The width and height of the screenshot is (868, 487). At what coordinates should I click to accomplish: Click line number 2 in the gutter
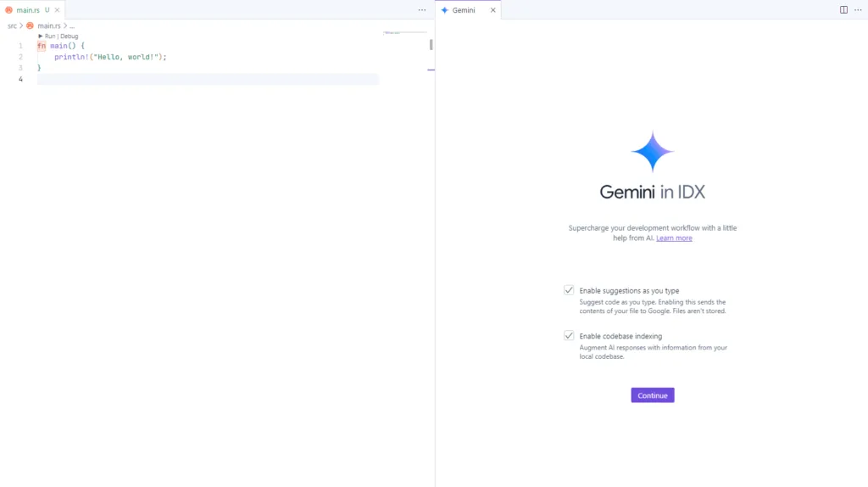(20, 57)
